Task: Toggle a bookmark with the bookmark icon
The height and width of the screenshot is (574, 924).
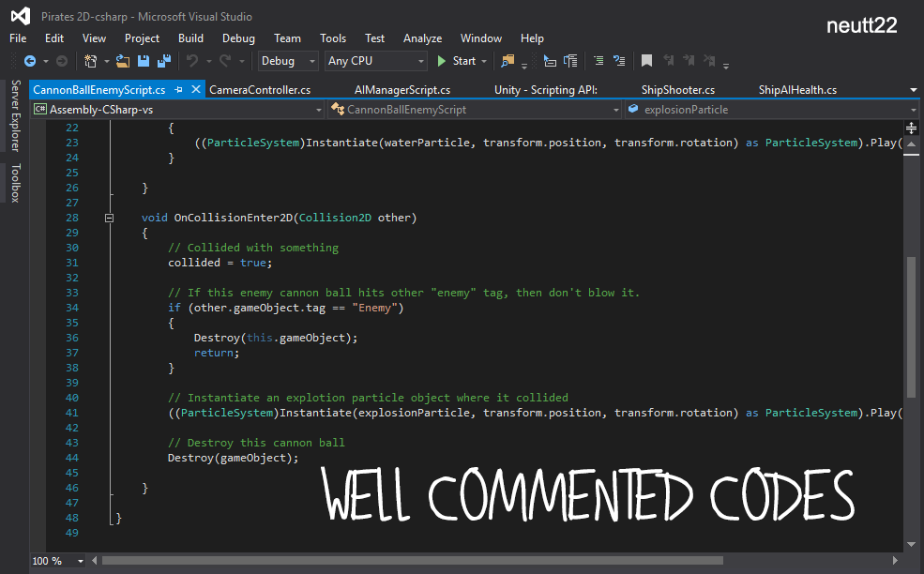Action: pyautogui.click(x=646, y=61)
